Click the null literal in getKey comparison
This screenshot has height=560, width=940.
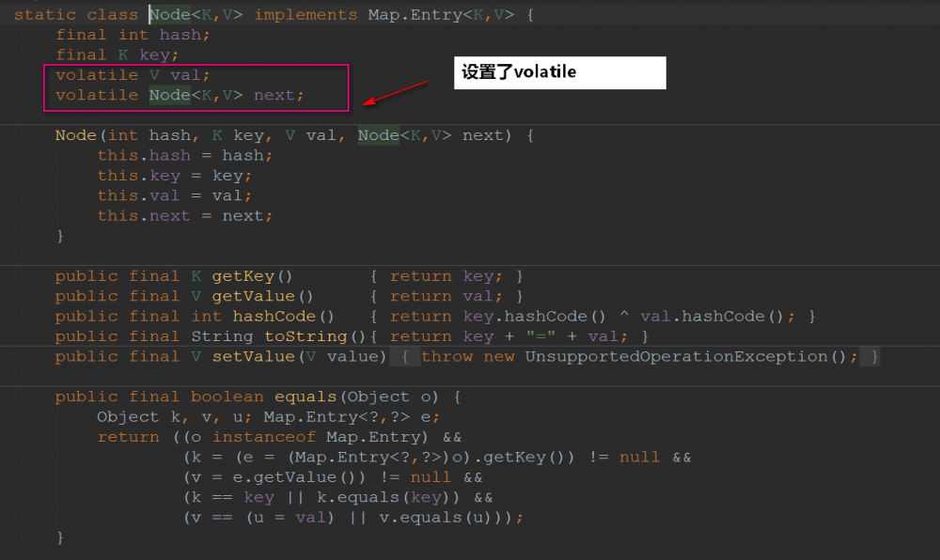click(639, 457)
